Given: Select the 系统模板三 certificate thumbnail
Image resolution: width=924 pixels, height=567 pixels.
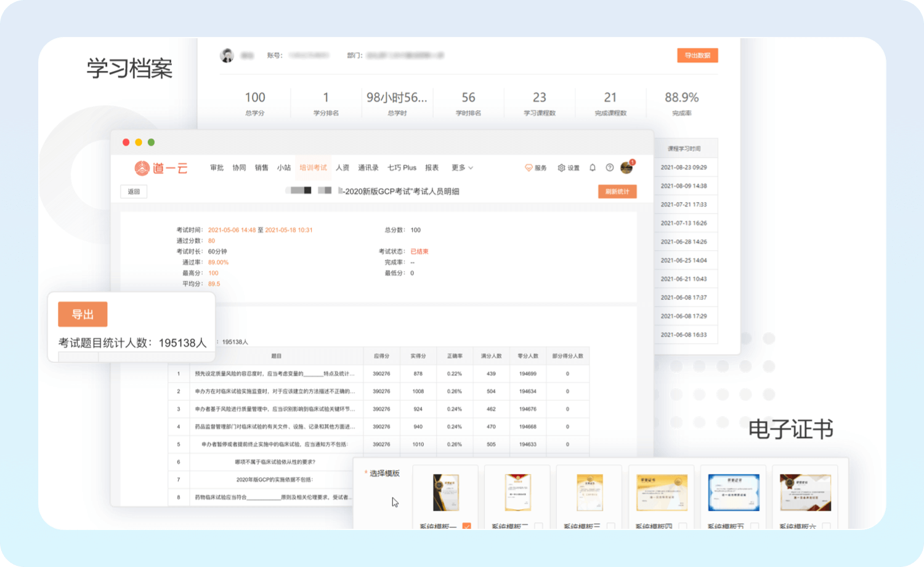Looking at the screenshot, I should click(590, 492).
